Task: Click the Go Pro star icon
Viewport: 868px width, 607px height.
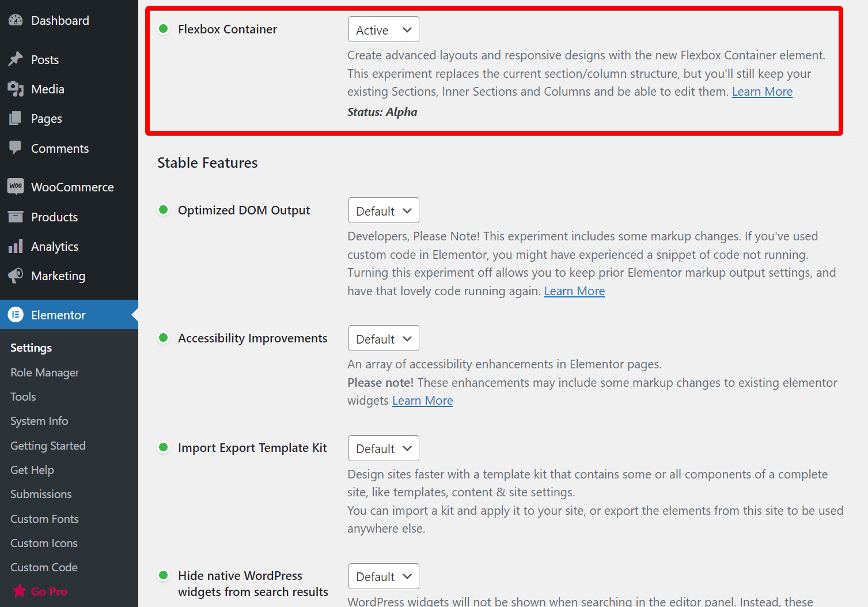Action: pyautogui.click(x=20, y=591)
